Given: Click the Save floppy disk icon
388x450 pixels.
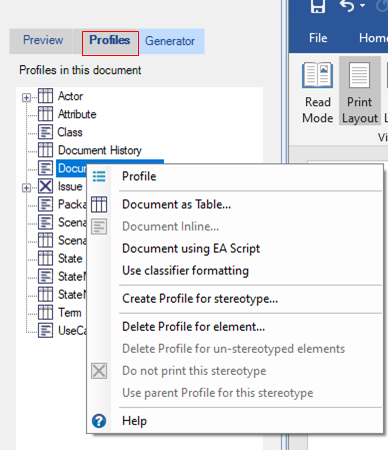Looking at the screenshot, I should click(x=318, y=6).
